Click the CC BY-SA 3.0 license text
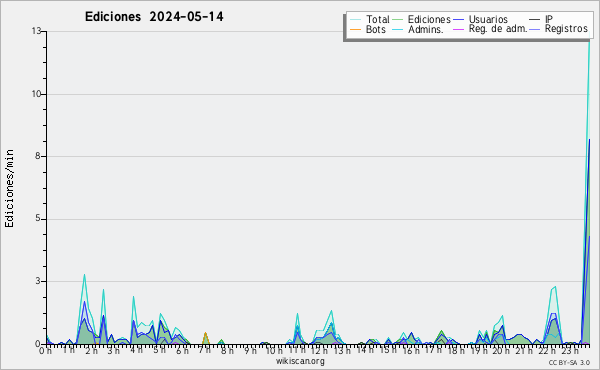Viewport: 600px width, 370px height. (x=569, y=362)
